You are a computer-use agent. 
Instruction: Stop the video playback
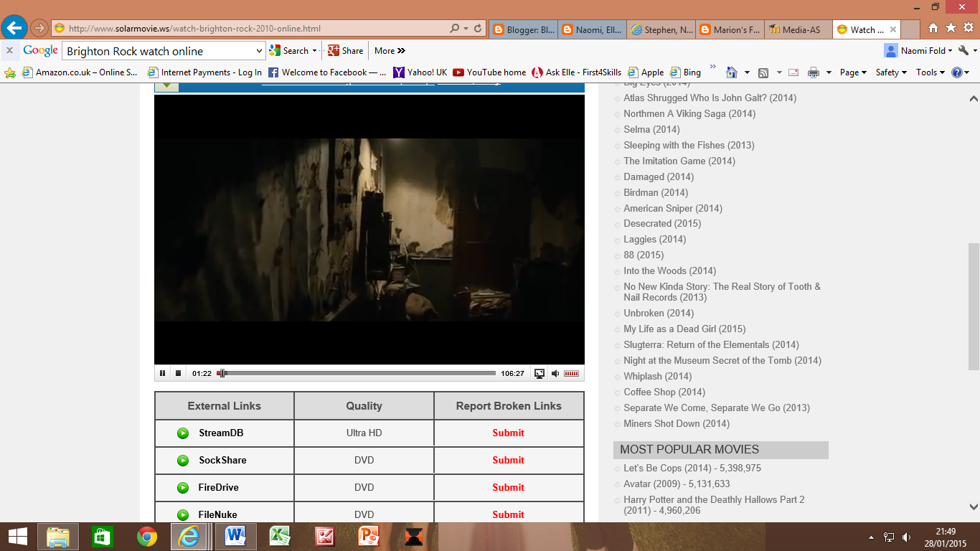coord(179,373)
